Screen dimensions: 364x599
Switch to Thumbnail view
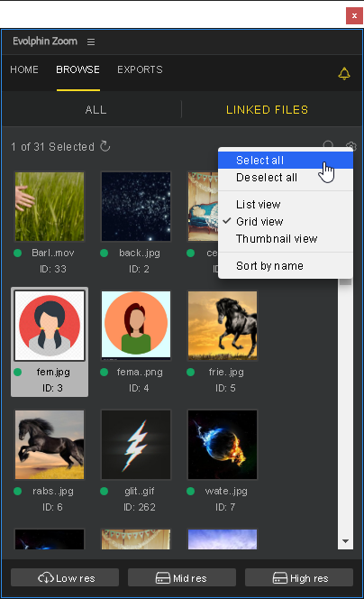tap(286, 239)
